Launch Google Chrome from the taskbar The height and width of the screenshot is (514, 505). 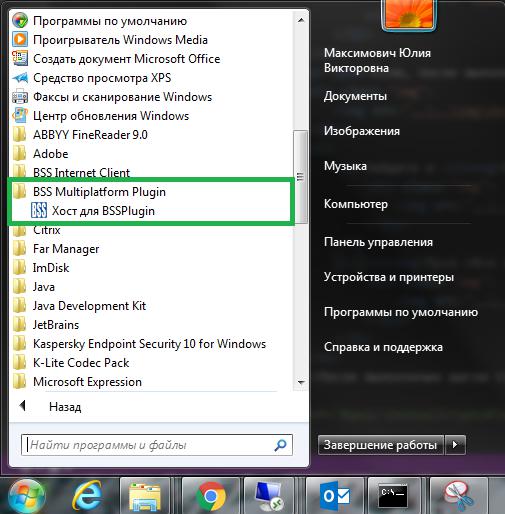[x=211, y=497]
